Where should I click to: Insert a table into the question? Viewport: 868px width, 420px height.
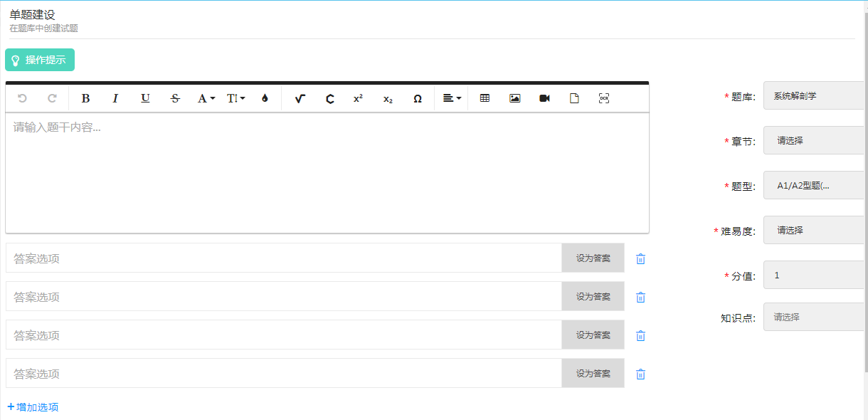[485, 99]
